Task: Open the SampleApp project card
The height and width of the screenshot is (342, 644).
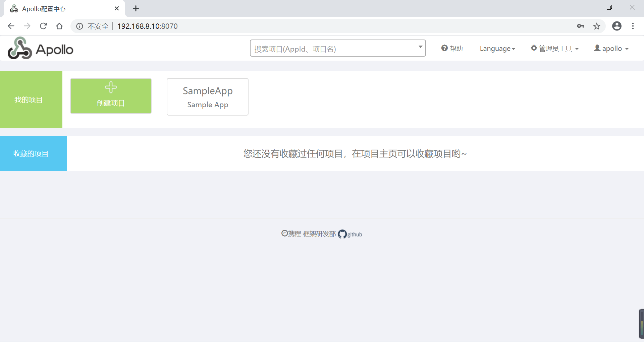Action: pos(207,96)
